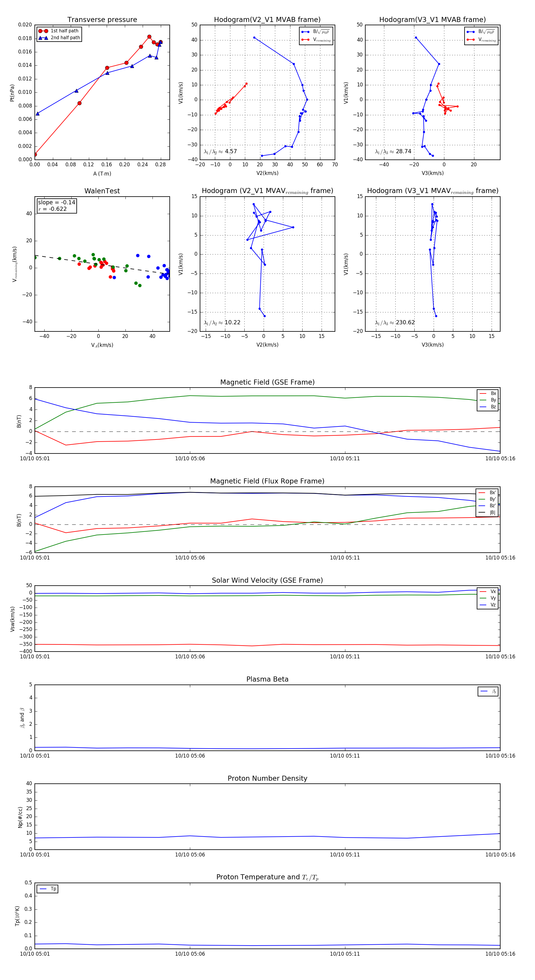Click the 'WalenTest' plot title
This screenshot has width=535, height=980.
click(102, 191)
